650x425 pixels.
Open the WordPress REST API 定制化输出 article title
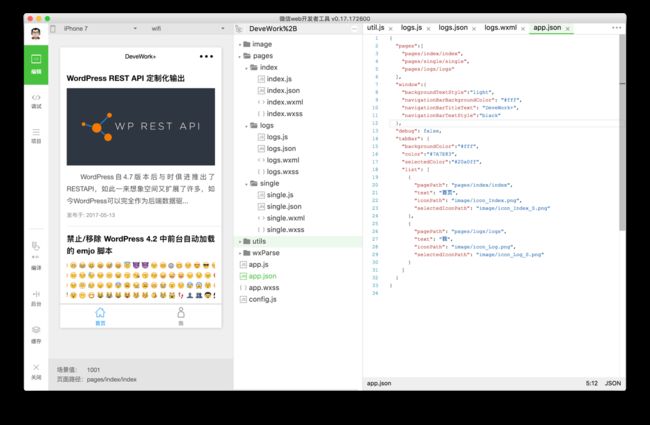tap(126, 78)
